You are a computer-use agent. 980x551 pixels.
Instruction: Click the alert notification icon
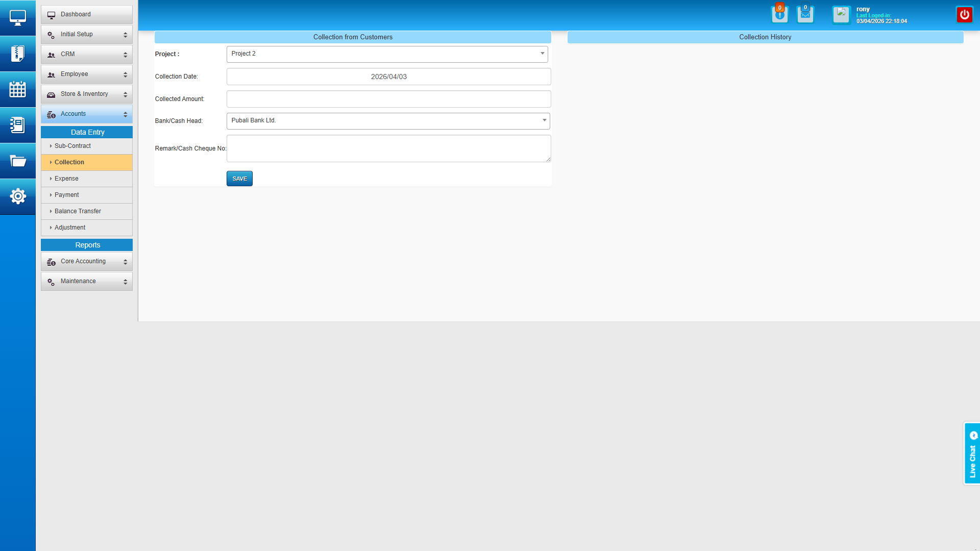coord(779,14)
